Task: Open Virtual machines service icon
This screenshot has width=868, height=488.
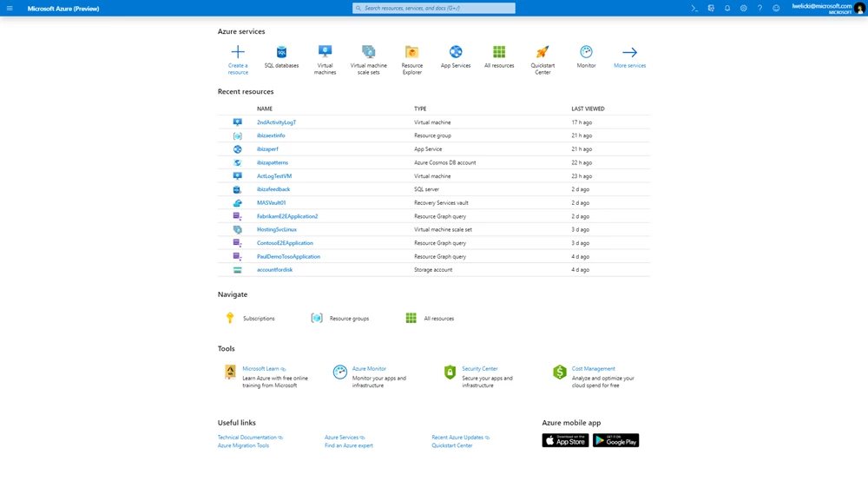Action: 325,52
